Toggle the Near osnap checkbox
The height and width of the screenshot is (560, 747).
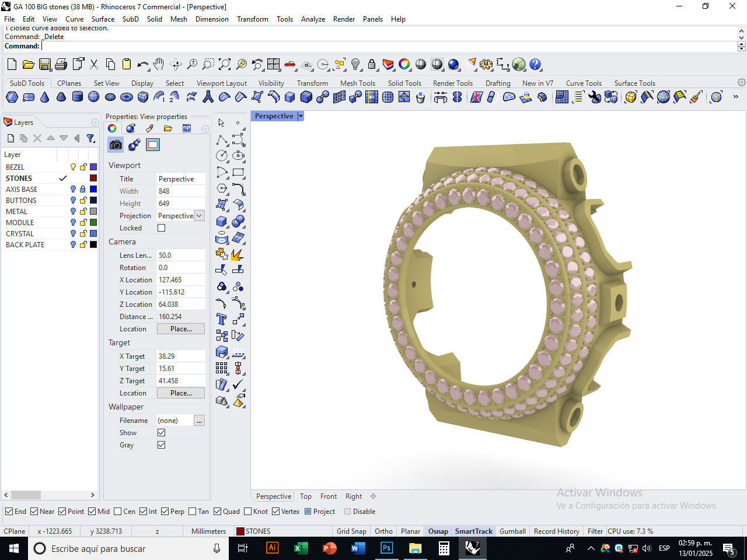point(34,512)
